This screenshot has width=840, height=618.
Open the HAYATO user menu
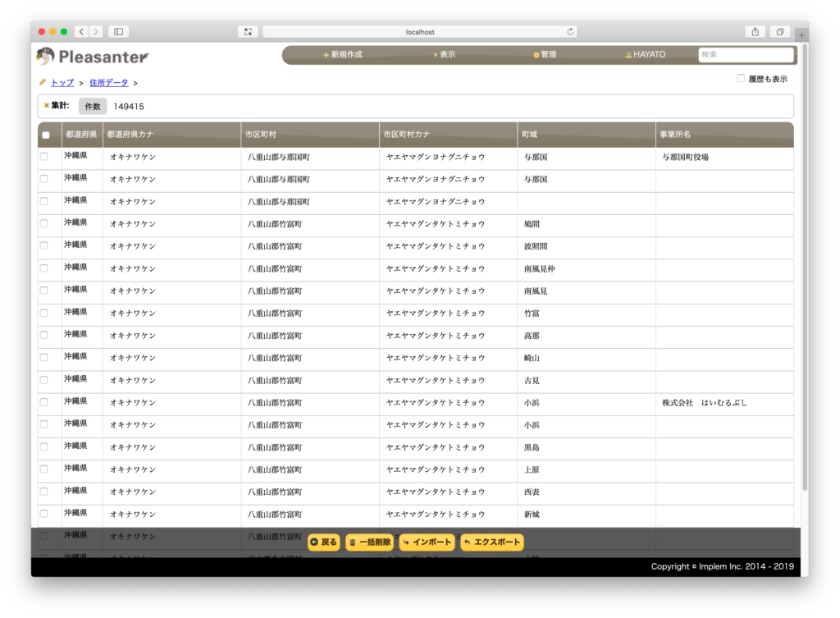click(646, 55)
